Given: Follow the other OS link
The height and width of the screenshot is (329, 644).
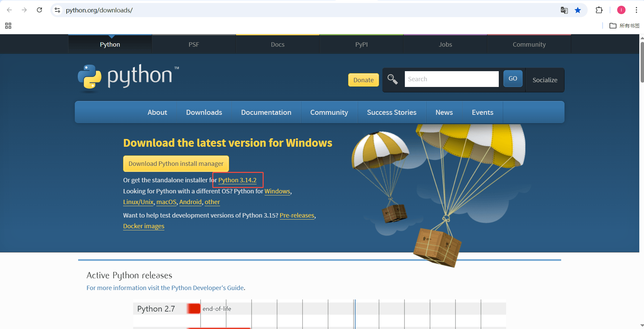Looking at the screenshot, I should (212, 202).
